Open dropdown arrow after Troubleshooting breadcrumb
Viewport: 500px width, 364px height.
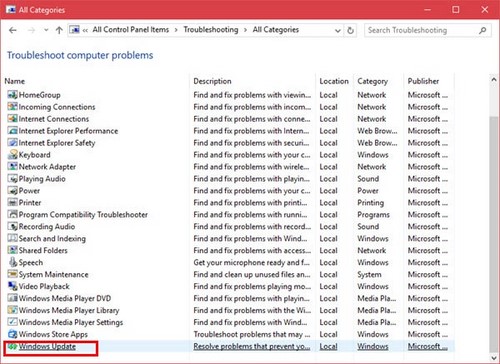[x=245, y=30]
